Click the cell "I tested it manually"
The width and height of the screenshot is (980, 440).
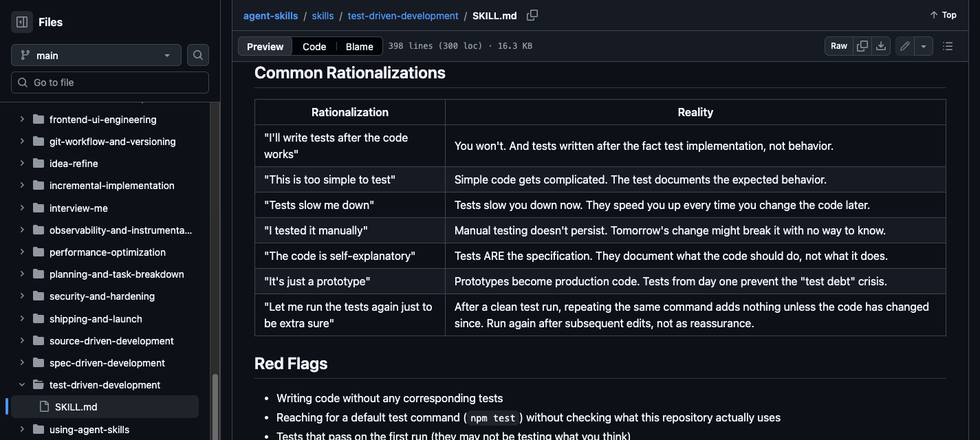[x=350, y=230]
